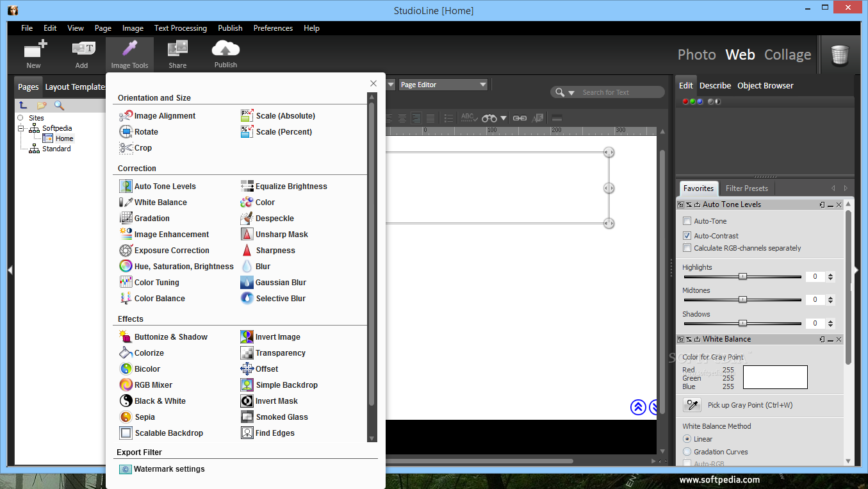This screenshot has height=489, width=868.
Task: Apply the Sepia effect
Action: [137, 417]
